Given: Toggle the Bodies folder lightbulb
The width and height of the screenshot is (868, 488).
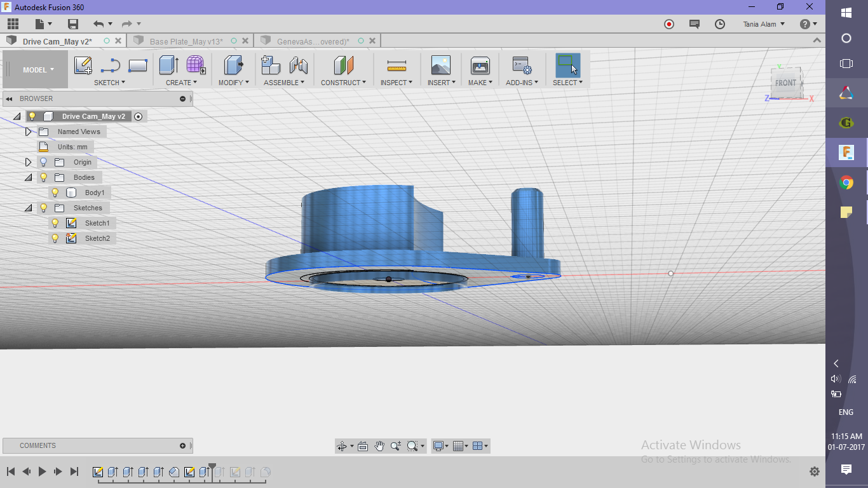Looking at the screenshot, I should pyautogui.click(x=43, y=177).
